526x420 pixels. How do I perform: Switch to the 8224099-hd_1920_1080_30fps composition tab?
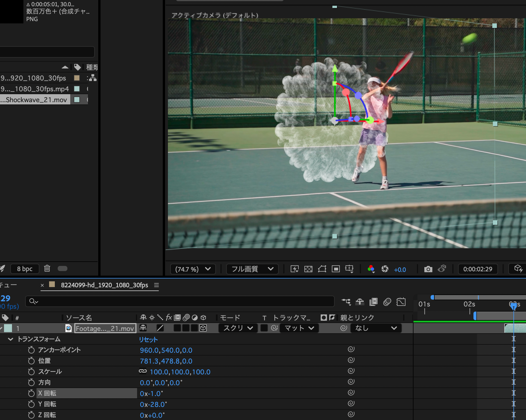pos(104,285)
